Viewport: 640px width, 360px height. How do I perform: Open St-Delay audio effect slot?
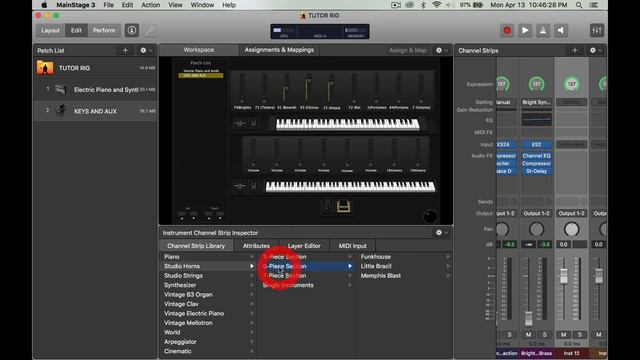point(536,171)
